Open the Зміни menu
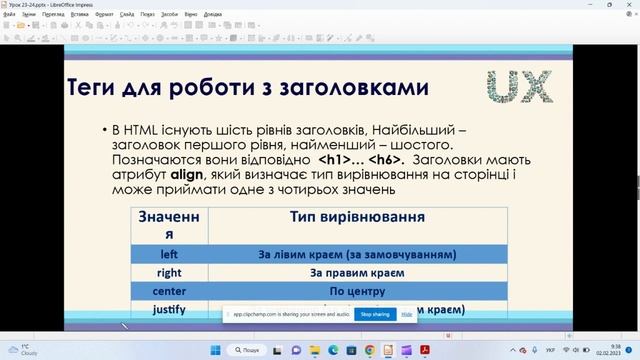This screenshot has height=360, width=640. pyautogui.click(x=29, y=14)
